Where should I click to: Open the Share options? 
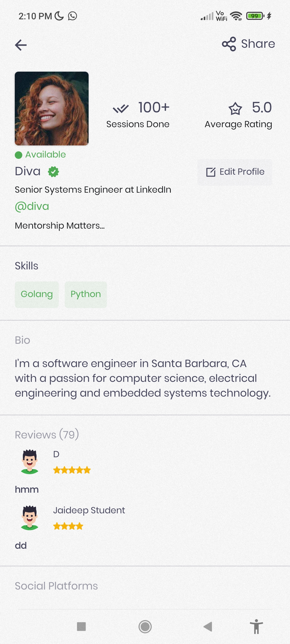point(248,43)
